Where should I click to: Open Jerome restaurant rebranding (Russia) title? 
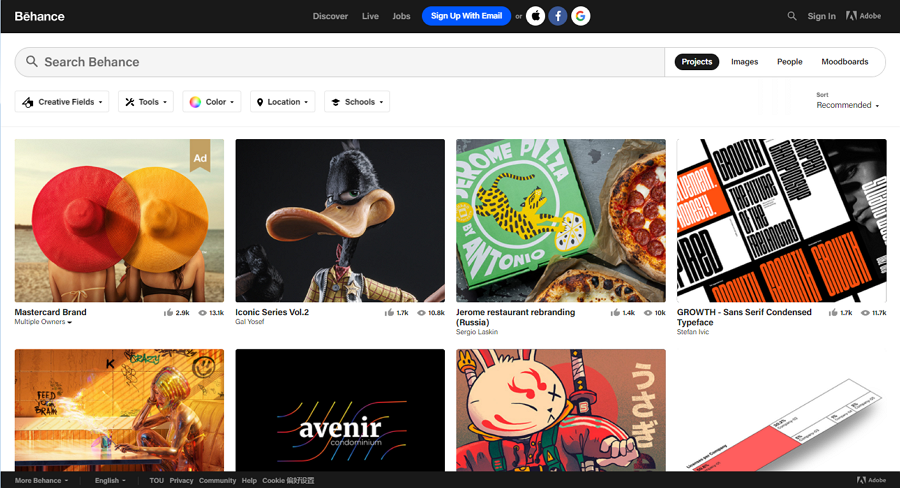(515, 317)
